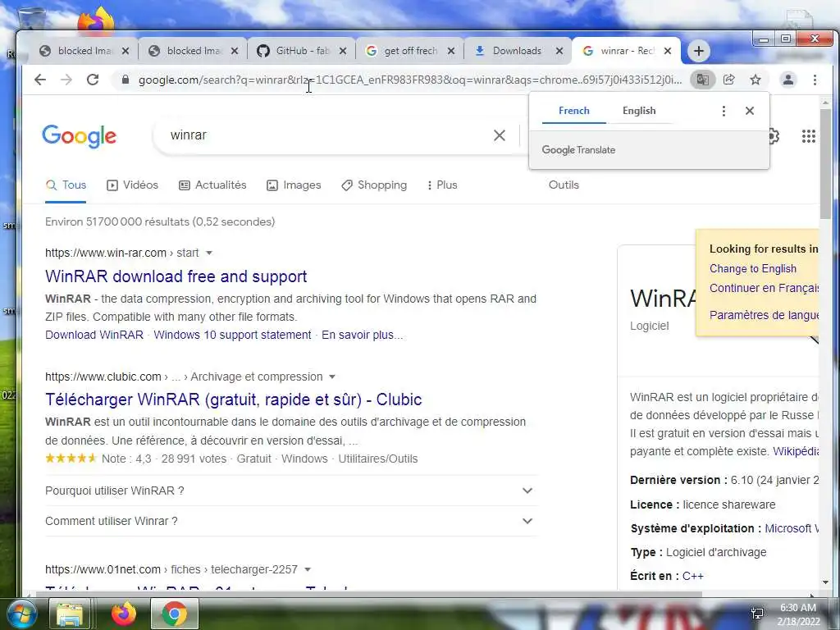Open the Google apps grid icon

tap(808, 136)
